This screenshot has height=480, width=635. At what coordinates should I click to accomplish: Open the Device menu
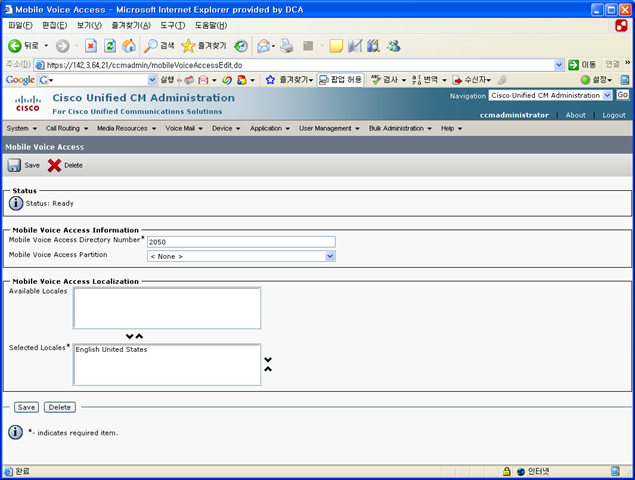(226, 128)
